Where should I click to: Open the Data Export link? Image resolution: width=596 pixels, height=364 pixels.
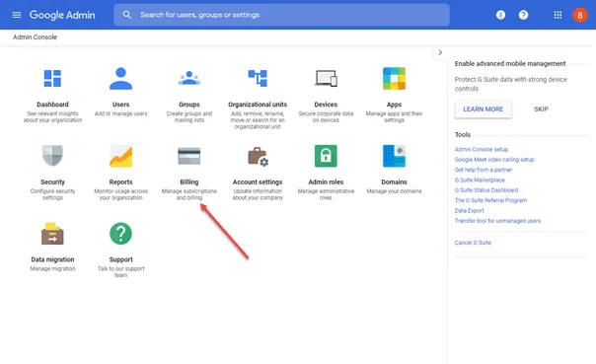pos(470,211)
